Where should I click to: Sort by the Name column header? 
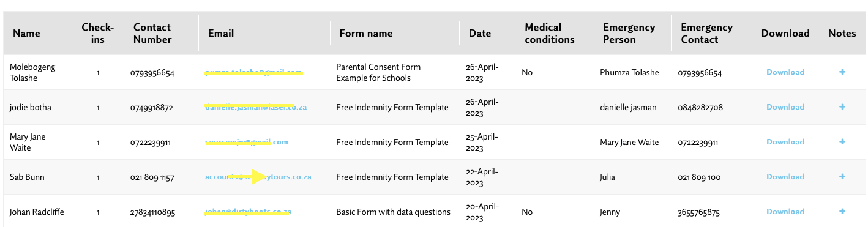pyautogui.click(x=26, y=33)
